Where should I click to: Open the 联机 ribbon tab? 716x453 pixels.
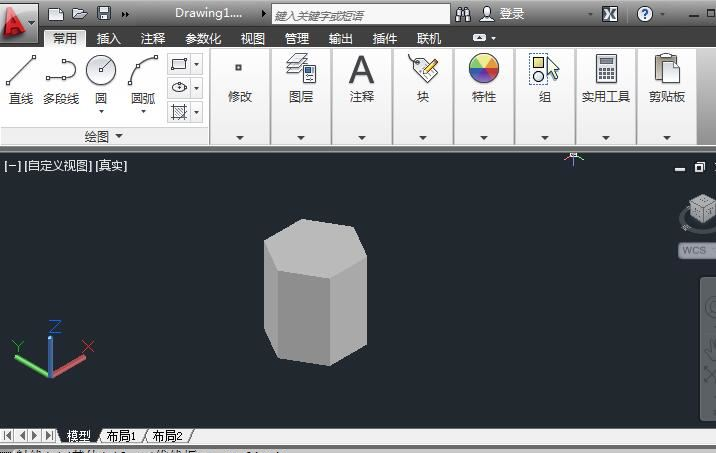tap(429, 39)
